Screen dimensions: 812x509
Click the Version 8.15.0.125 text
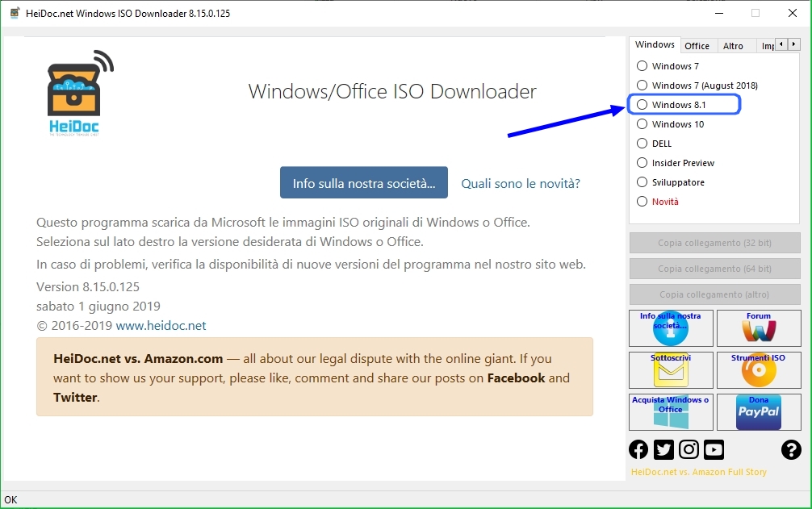pyautogui.click(x=88, y=286)
